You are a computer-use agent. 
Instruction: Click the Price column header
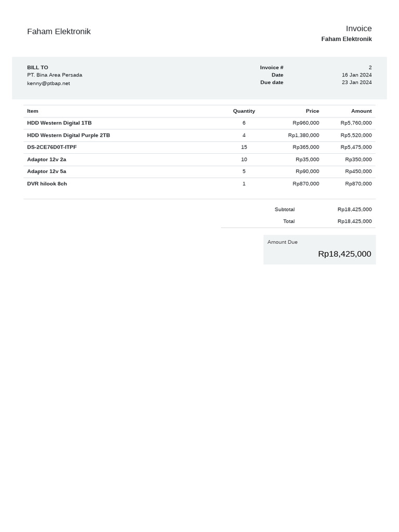click(x=312, y=111)
